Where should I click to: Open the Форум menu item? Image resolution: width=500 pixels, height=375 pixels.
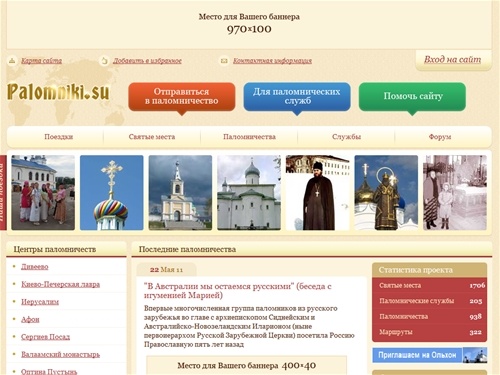click(x=440, y=137)
